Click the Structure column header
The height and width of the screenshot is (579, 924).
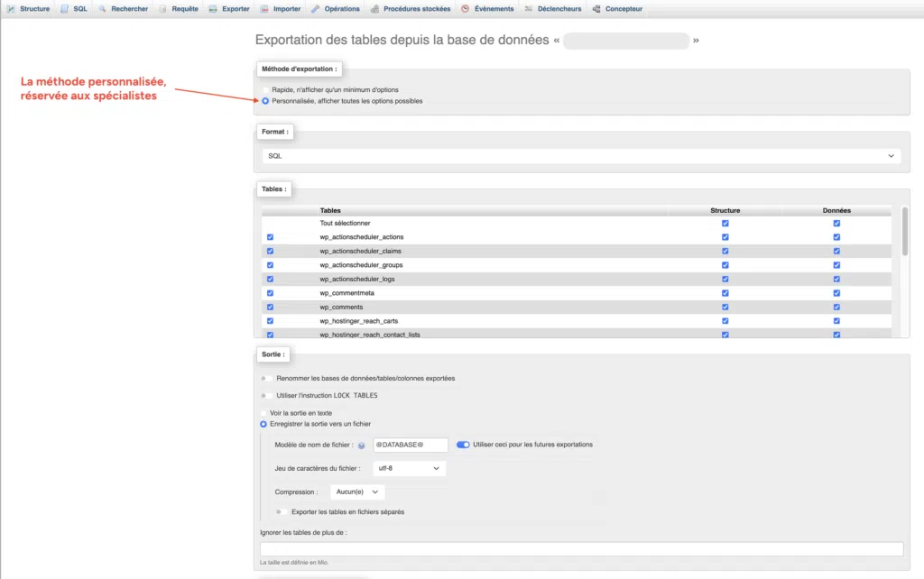coord(725,210)
